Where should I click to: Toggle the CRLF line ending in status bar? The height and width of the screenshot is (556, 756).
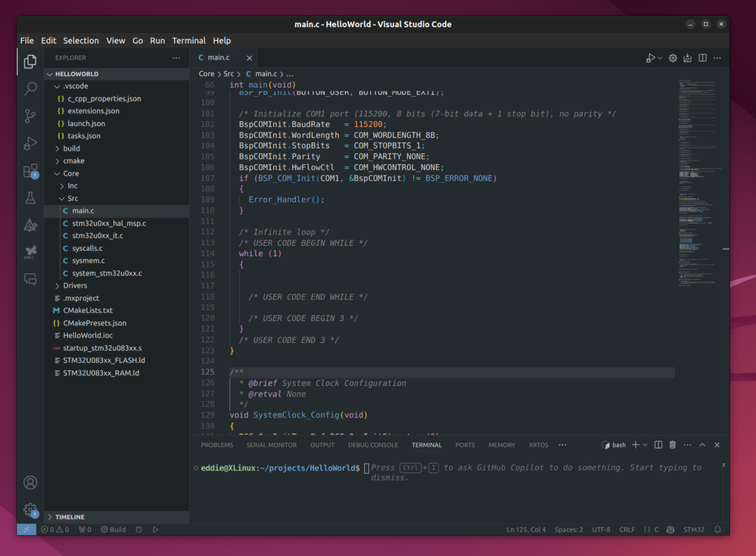(x=627, y=530)
